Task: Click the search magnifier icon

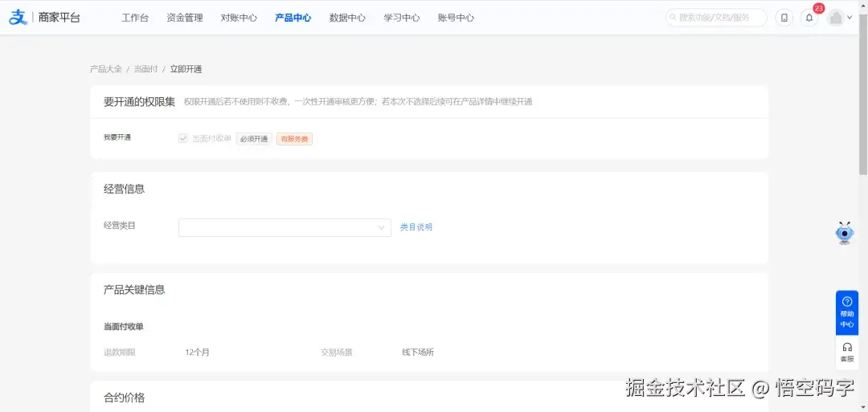Action: click(x=674, y=18)
